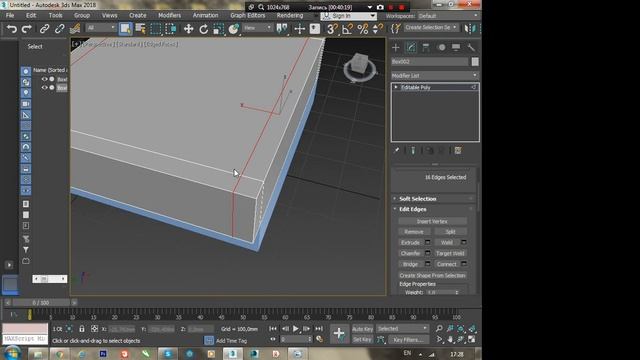
Task: Click the Target Weld button
Action: coord(450,253)
